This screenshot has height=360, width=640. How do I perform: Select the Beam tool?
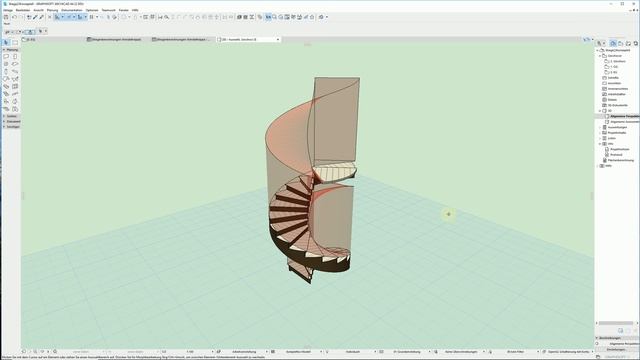click(x=15, y=71)
